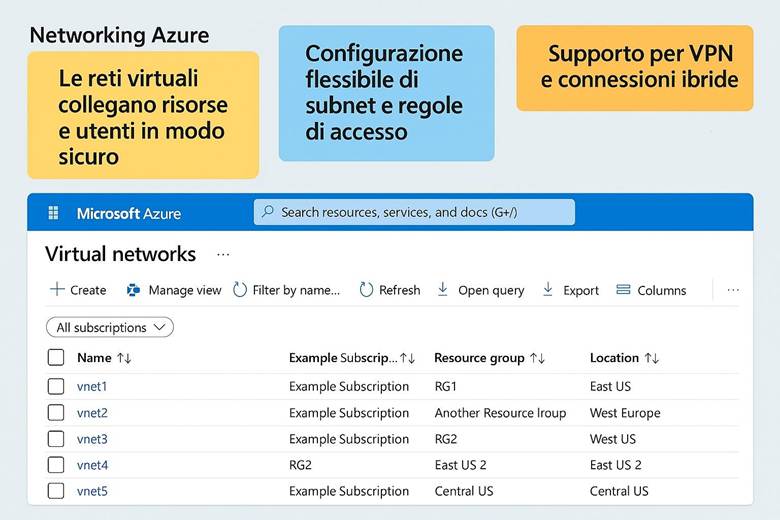Click the Manage view gear icon
The height and width of the screenshot is (520, 780).
click(133, 290)
